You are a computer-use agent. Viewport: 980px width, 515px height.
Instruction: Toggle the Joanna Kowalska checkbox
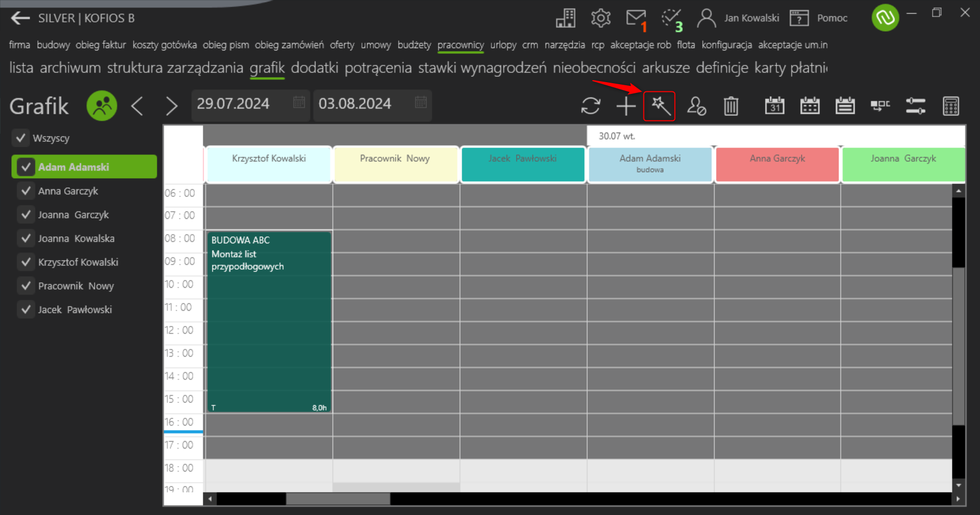[x=26, y=238]
